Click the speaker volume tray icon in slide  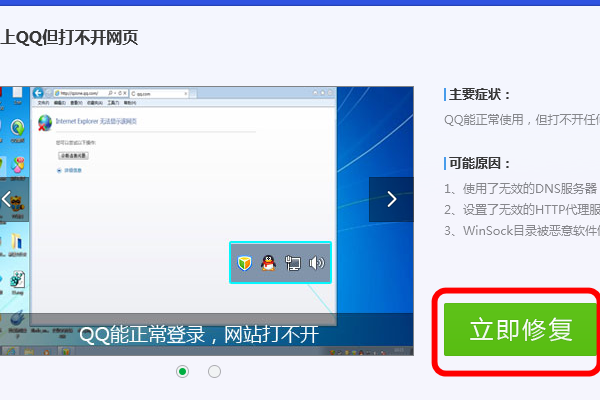click(316, 263)
